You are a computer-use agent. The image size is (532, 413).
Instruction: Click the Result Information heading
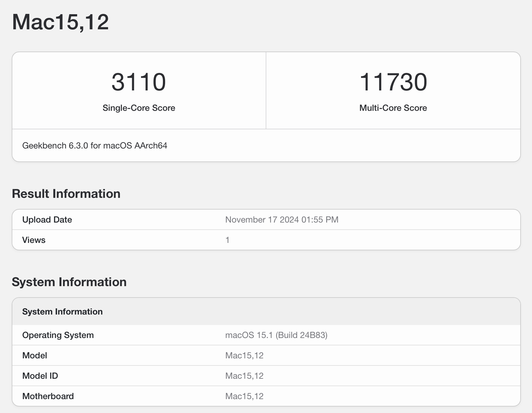click(x=66, y=194)
